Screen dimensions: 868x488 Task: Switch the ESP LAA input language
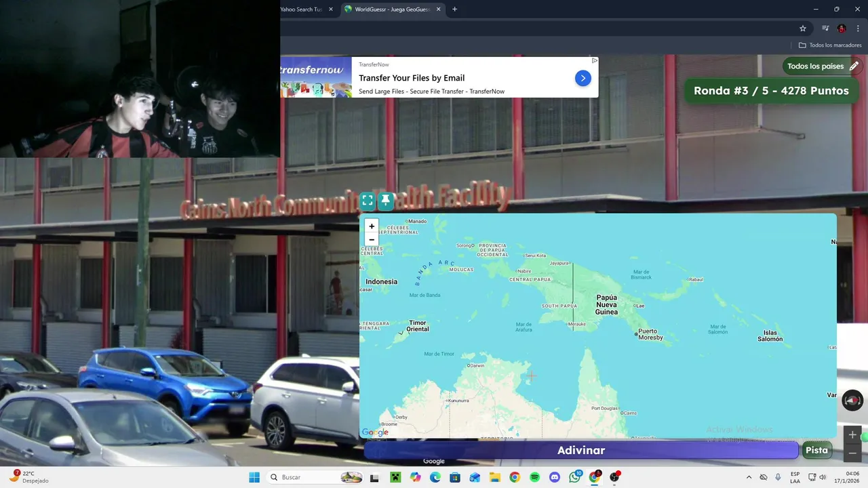pyautogui.click(x=795, y=477)
